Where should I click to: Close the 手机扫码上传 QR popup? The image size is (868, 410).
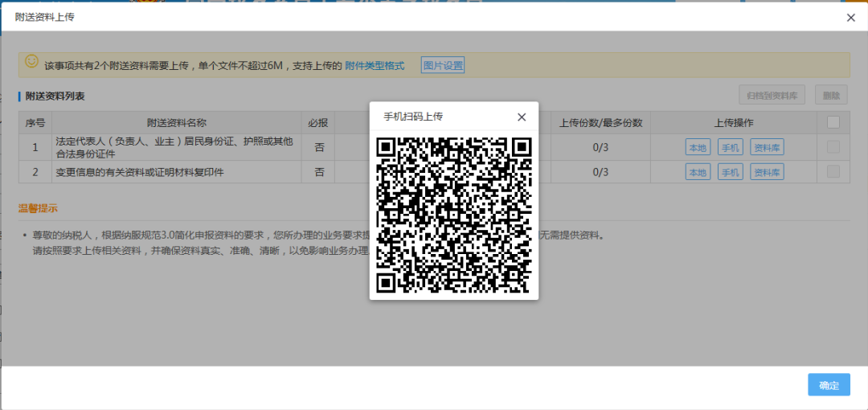point(522,117)
